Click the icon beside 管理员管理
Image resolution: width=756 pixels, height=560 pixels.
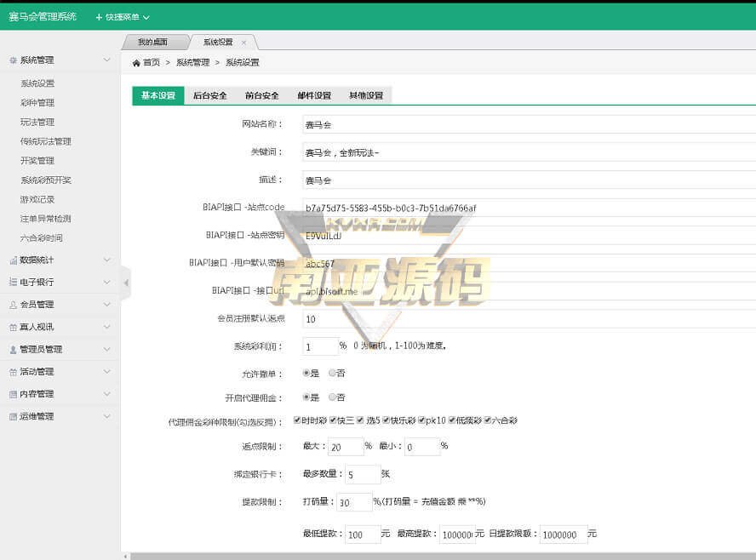pos(13,349)
